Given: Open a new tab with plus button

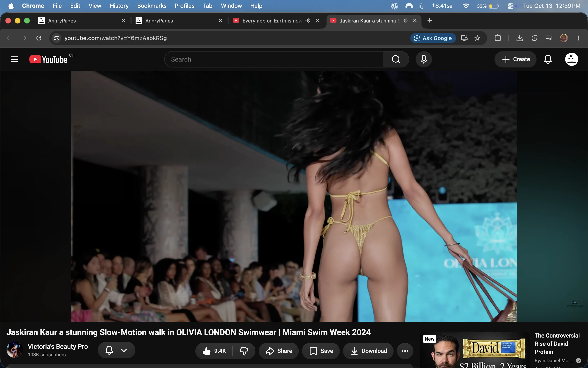Looking at the screenshot, I should pyautogui.click(x=429, y=20).
